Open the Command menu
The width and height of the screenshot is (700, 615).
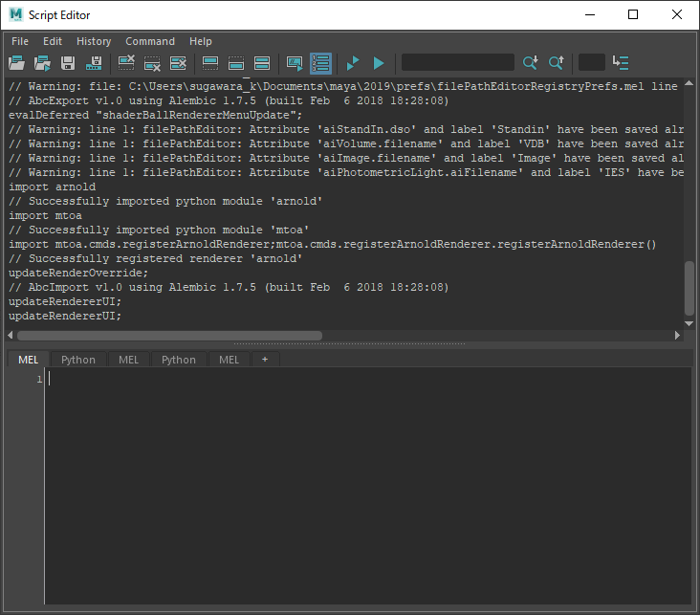(x=150, y=41)
